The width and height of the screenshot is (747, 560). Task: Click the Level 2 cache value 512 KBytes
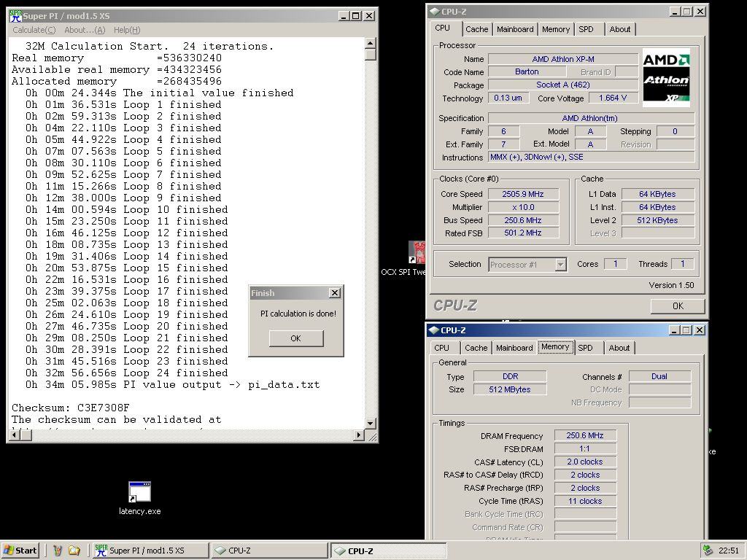[657, 220]
